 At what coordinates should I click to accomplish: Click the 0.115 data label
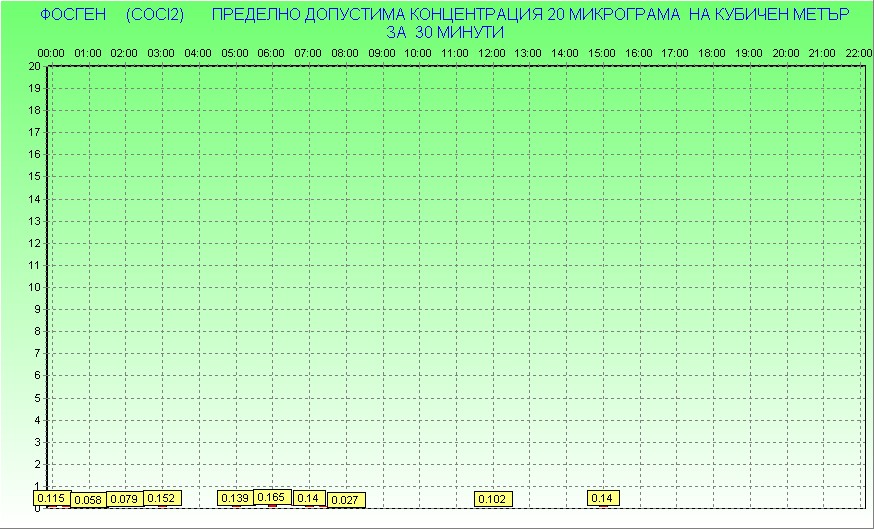point(52,498)
